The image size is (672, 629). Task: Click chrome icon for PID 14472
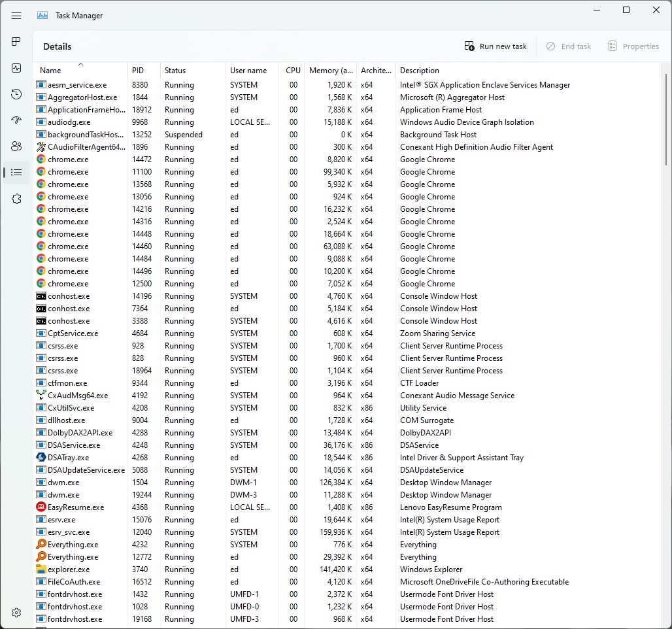pos(41,160)
